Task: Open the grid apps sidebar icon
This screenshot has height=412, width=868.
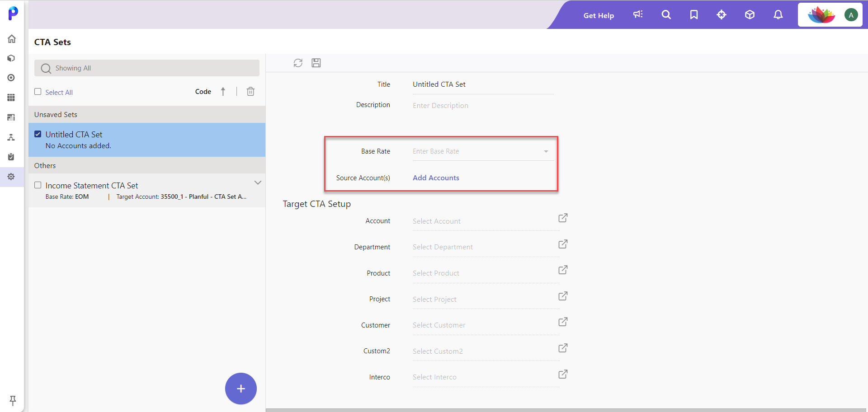Action: pos(11,98)
